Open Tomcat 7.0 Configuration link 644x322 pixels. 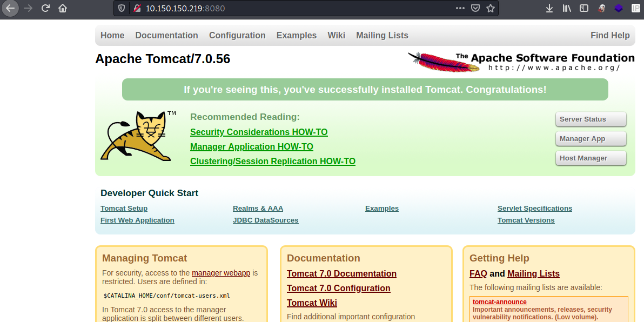pyautogui.click(x=338, y=289)
